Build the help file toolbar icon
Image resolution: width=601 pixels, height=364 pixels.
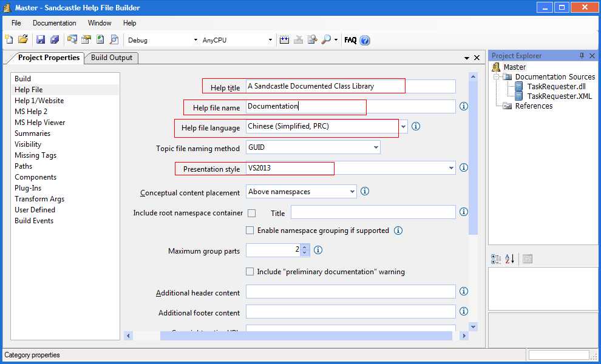(284, 40)
